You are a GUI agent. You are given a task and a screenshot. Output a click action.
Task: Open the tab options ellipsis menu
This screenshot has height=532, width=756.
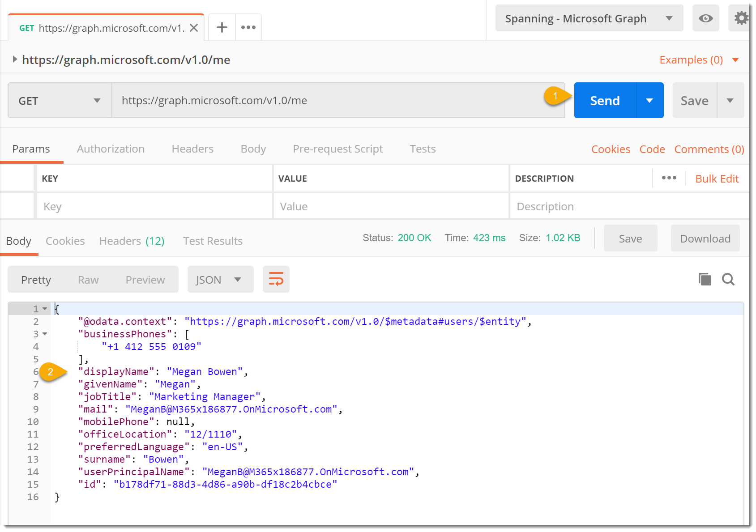(248, 27)
